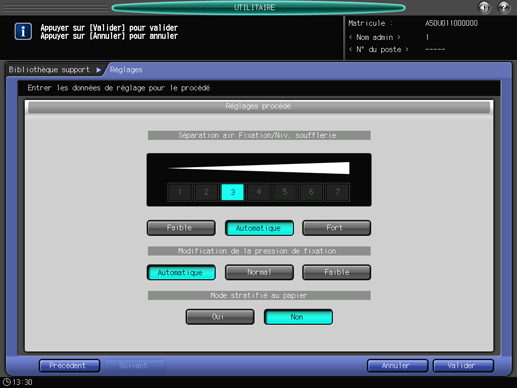Confirm settings with Valider

pos(463,366)
